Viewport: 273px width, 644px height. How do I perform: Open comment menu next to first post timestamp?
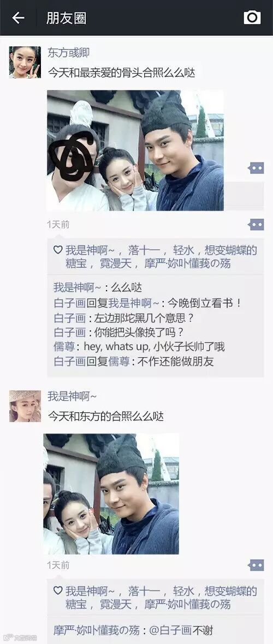(x=256, y=224)
